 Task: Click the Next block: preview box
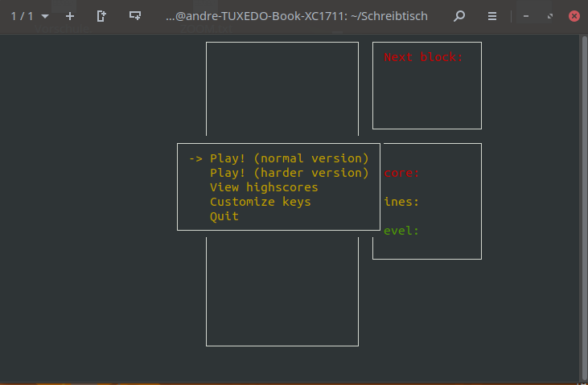(426, 85)
